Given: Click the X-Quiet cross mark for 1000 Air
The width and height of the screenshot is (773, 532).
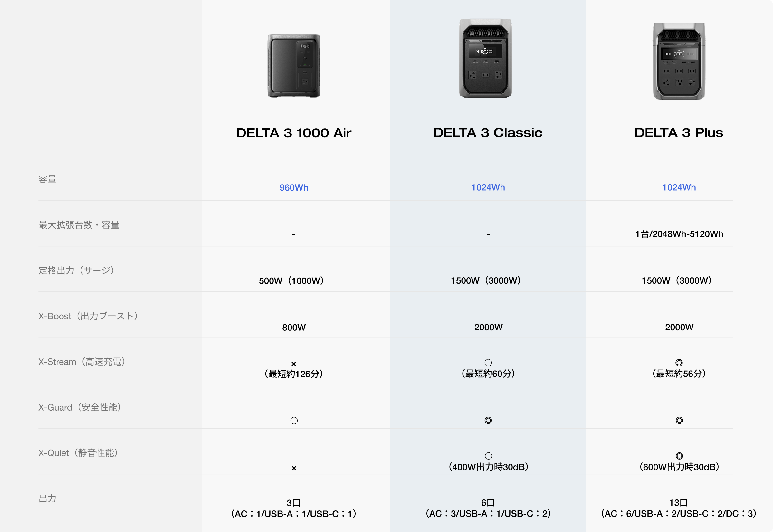Looking at the screenshot, I should (x=294, y=468).
